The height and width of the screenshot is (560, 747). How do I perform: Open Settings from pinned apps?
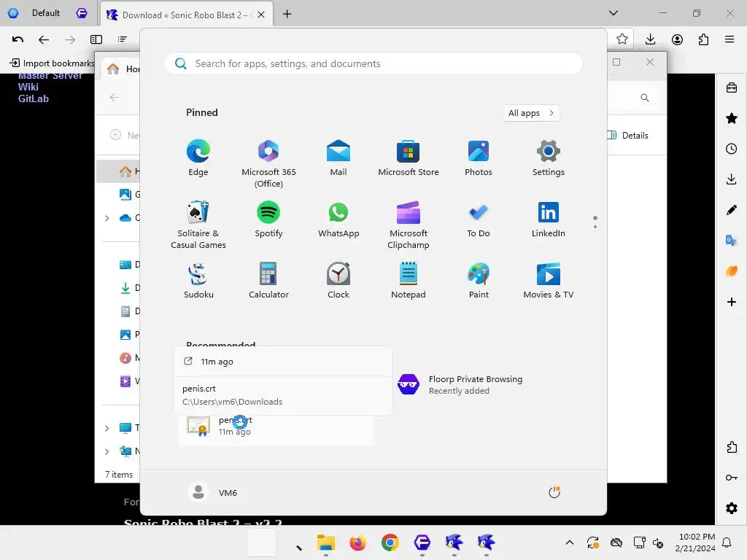tap(549, 158)
